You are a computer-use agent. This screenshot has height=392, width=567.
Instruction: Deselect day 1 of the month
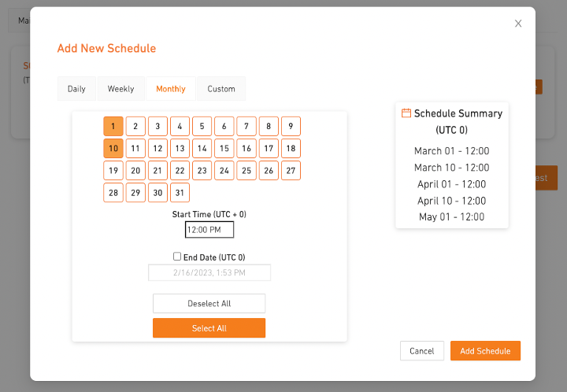pyautogui.click(x=113, y=126)
